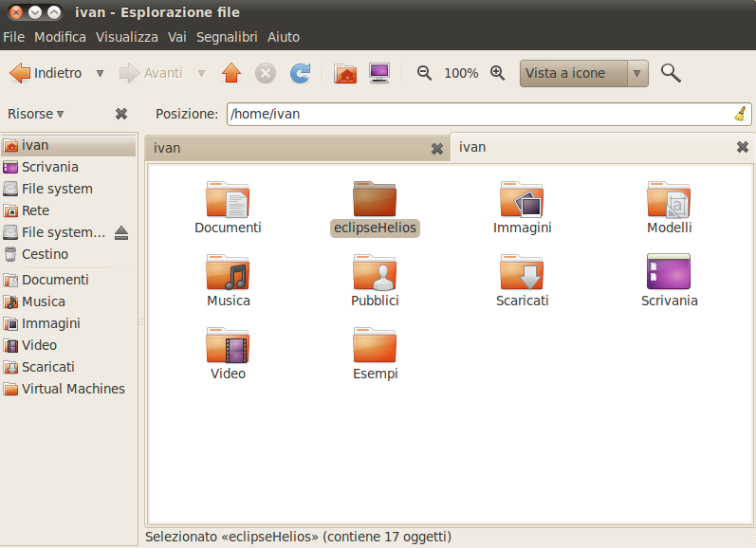Select the Modelli folder icon

pyautogui.click(x=669, y=199)
